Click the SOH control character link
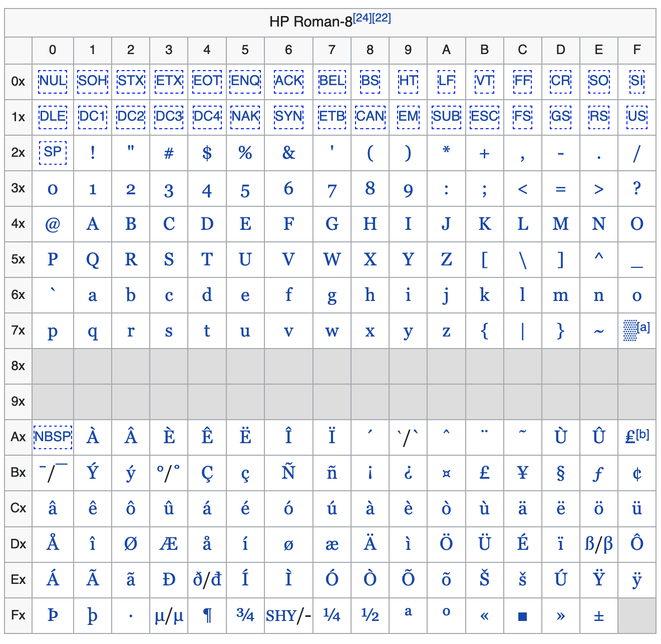661x644 pixels. click(93, 81)
